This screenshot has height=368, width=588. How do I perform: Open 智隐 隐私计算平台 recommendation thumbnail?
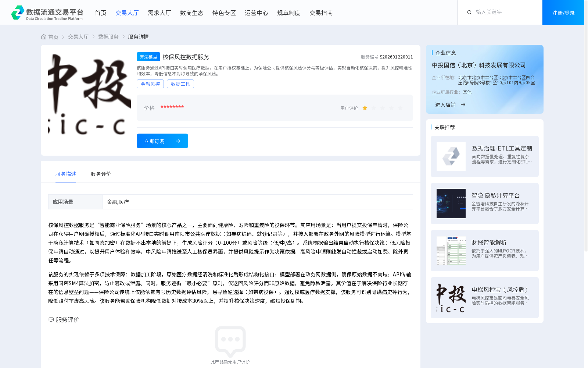click(x=451, y=204)
